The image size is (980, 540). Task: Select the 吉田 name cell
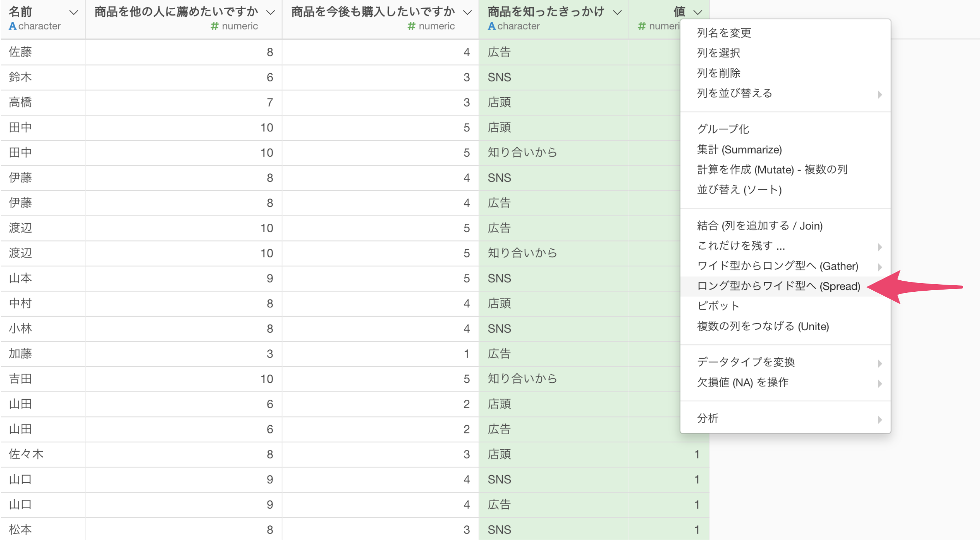click(43, 379)
